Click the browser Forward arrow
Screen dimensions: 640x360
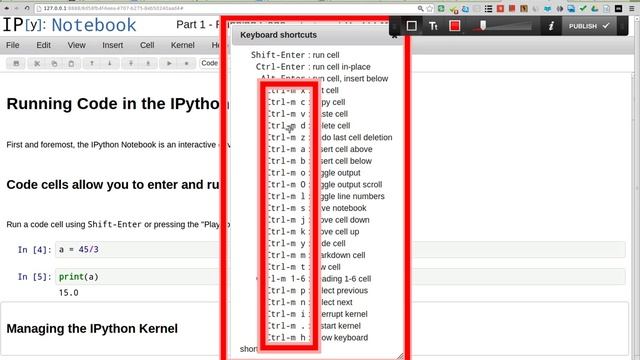pos(16,8)
